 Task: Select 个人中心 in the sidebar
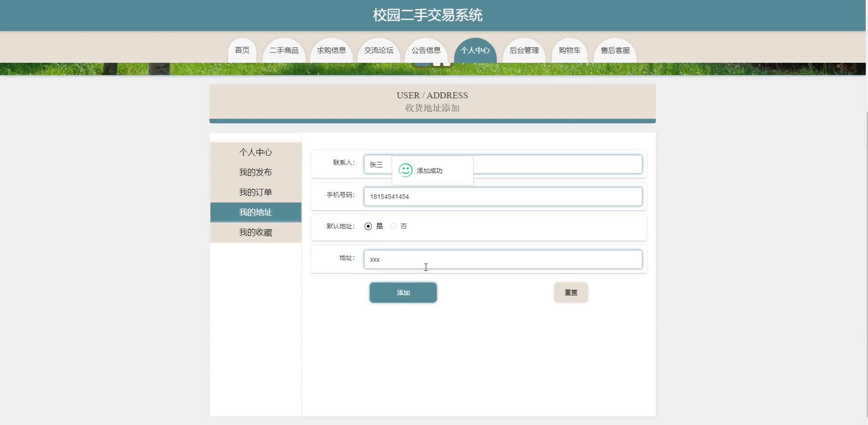coord(256,152)
